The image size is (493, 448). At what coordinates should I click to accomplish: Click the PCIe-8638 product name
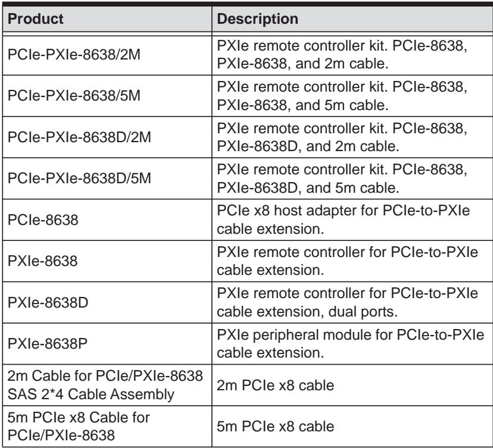tap(43, 220)
